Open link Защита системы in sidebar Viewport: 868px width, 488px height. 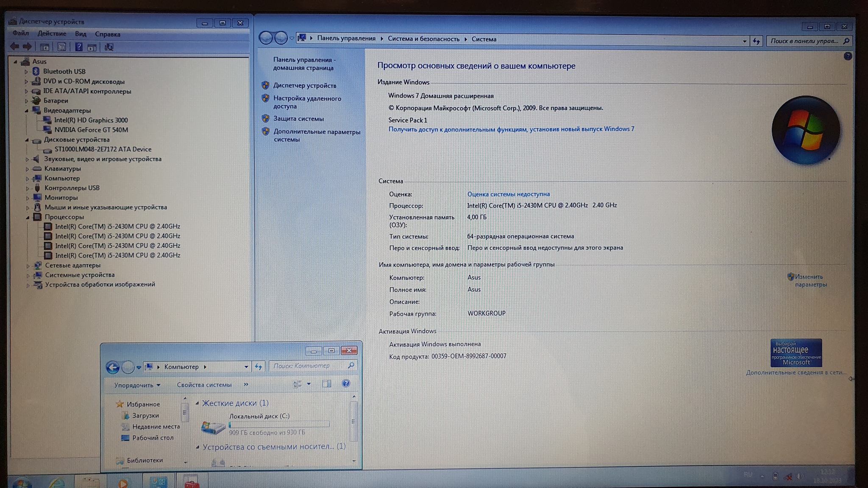pyautogui.click(x=298, y=119)
